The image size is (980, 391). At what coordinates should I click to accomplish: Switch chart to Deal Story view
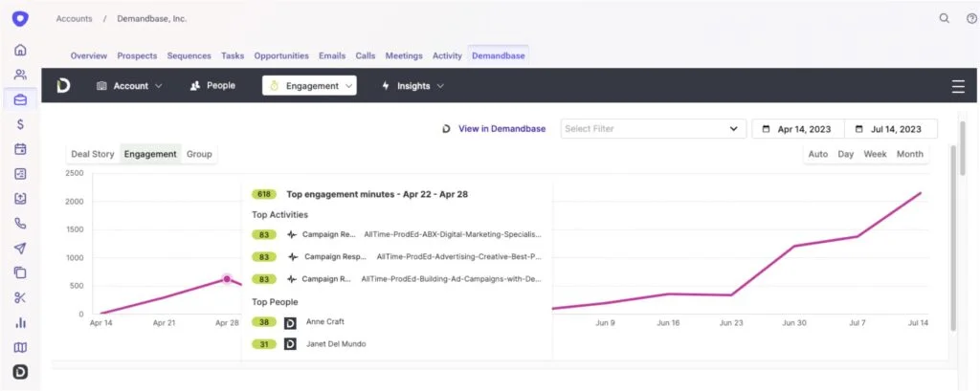click(x=93, y=154)
